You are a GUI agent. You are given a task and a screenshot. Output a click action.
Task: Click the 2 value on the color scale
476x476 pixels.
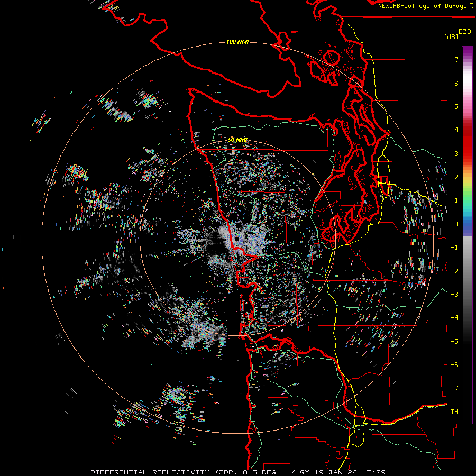[456, 177]
